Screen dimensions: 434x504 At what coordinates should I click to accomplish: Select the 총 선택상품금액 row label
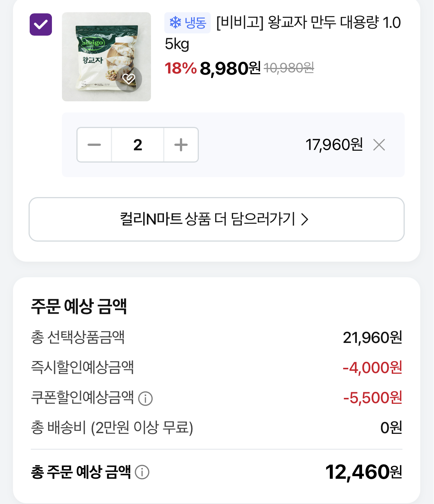pyautogui.click(x=78, y=337)
